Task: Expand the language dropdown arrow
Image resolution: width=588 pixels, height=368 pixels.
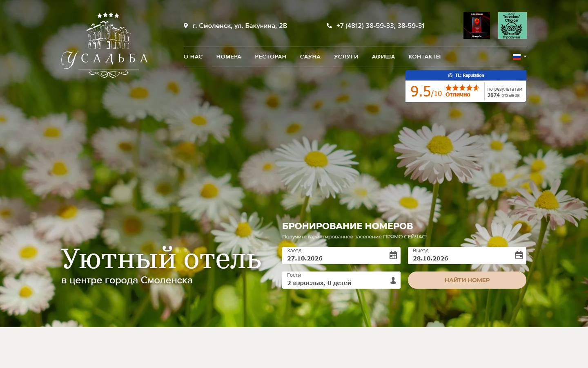Action: (x=525, y=57)
